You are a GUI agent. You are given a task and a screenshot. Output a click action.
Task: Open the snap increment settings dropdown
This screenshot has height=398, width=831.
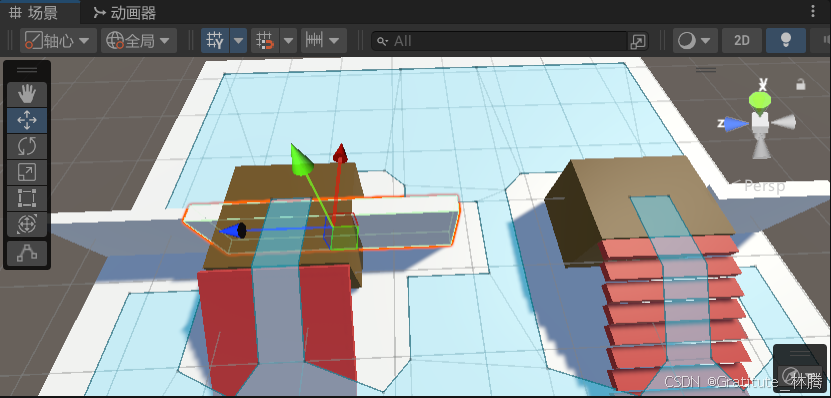[324, 41]
